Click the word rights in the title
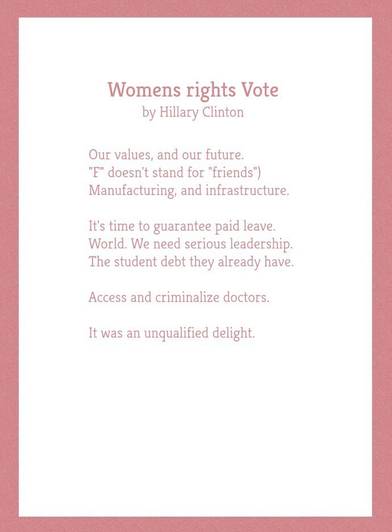 pyautogui.click(x=211, y=90)
